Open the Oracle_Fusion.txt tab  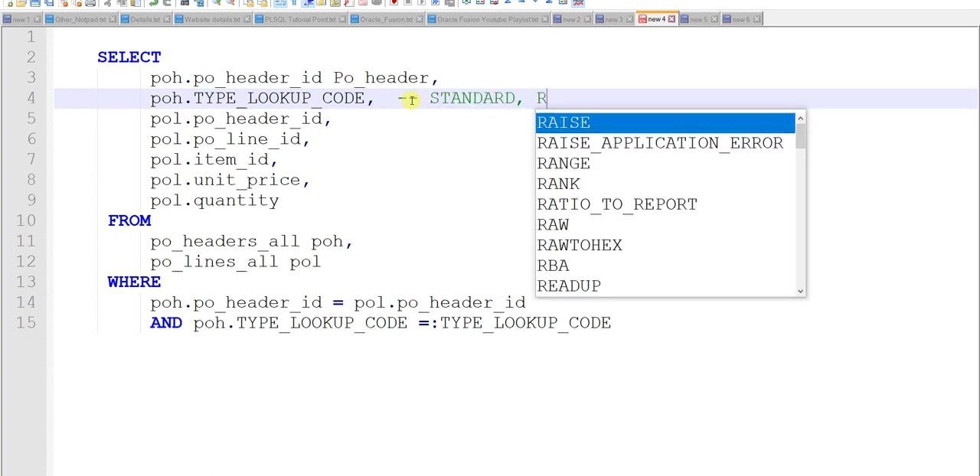(386, 19)
